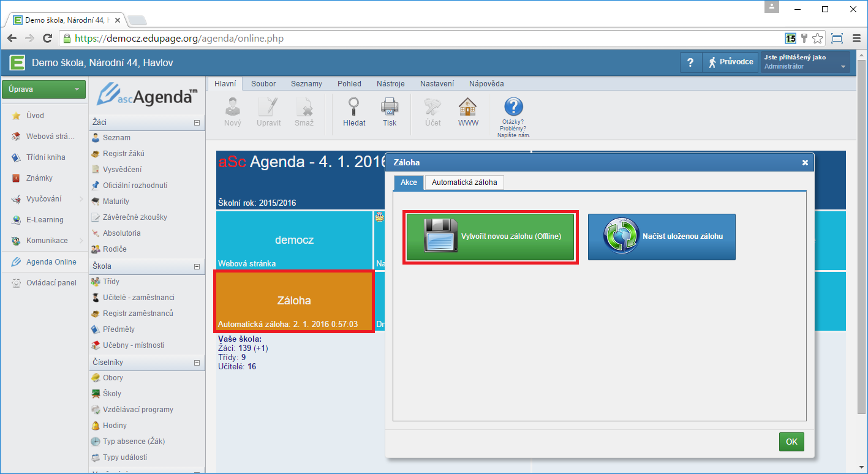This screenshot has width=868, height=474.
Task: Open Známky in left menu
Action: [39, 178]
